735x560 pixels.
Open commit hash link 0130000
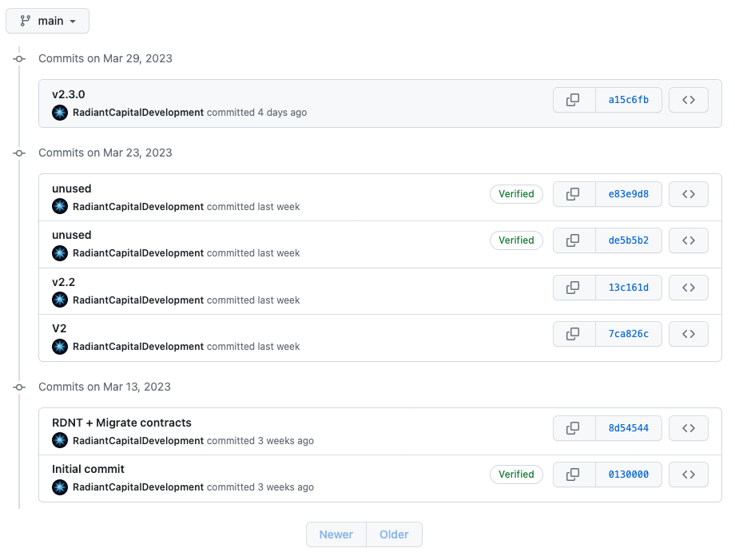coord(629,475)
